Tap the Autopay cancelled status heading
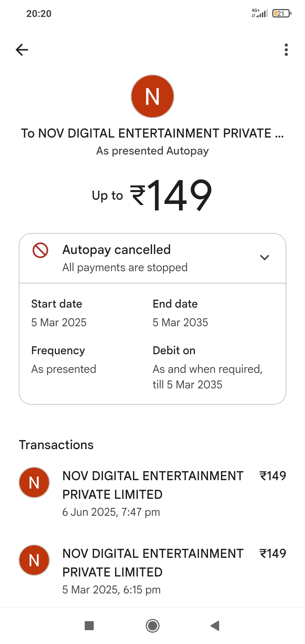The width and height of the screenshot is (305, 644). [116, 250]
